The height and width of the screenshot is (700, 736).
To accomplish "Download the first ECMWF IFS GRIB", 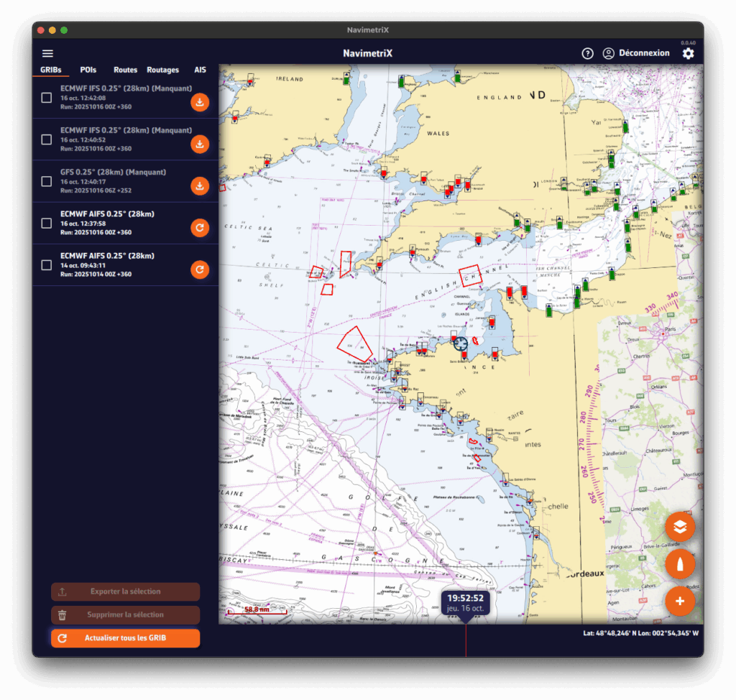I will 200,103.
